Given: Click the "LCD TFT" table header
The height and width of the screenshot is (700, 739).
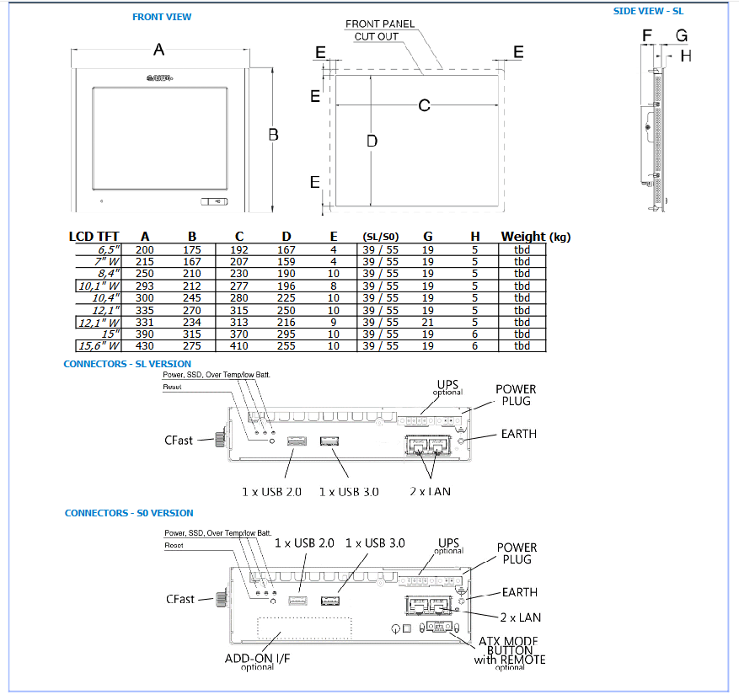Looking at the screenshot, I should point(94,237).
